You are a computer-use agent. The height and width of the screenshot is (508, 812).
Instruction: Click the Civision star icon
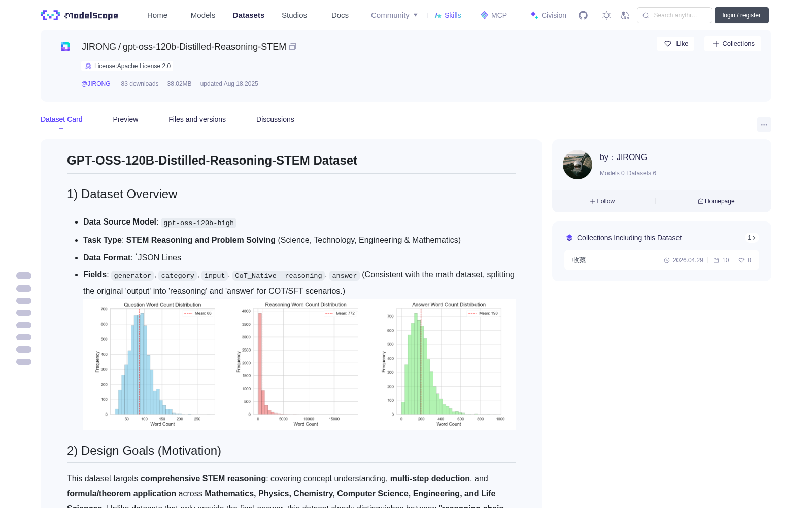pos(534,15)
